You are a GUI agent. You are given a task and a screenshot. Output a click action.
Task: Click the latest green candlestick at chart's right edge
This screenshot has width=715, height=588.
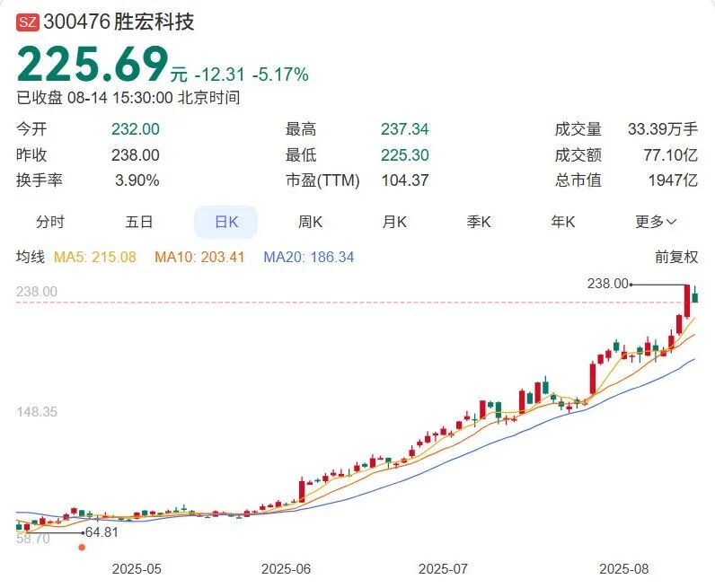pyautogui.click(x=695, y=295)
